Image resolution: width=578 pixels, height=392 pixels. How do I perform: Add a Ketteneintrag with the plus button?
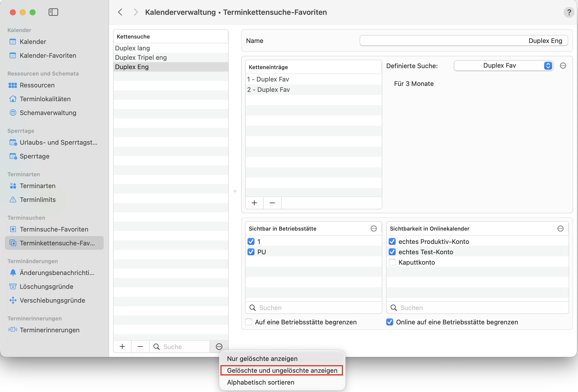[254, 203]
